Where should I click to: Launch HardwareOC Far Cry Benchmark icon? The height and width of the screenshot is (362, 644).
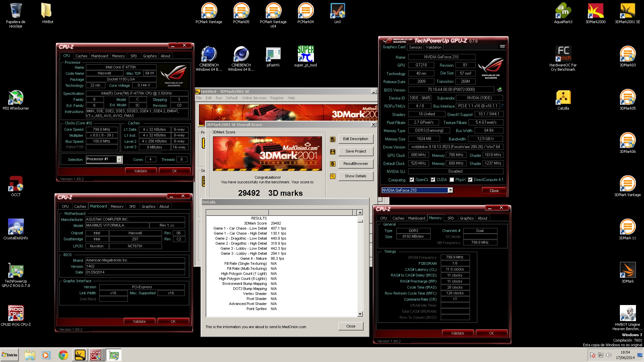pyautogui.click(x=563, y=58)
